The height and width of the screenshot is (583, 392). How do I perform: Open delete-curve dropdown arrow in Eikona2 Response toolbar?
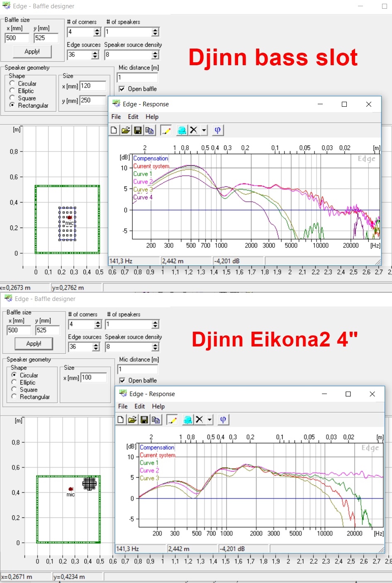[210, 420]
